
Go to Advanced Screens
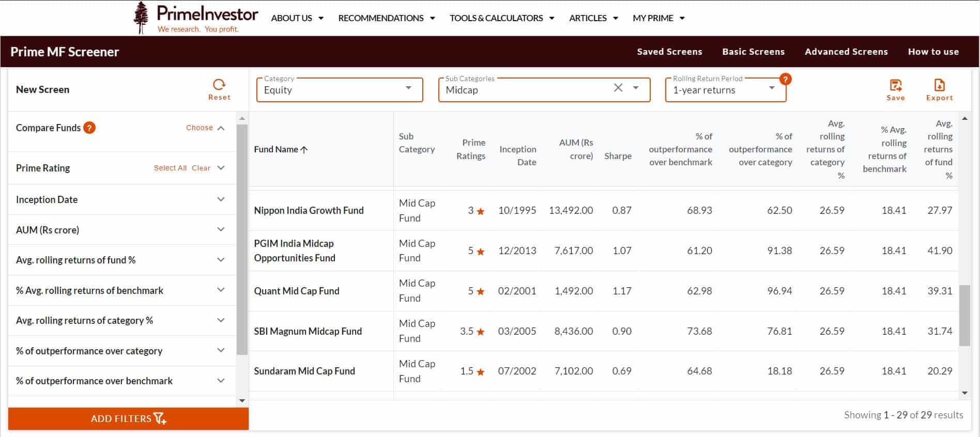click(846, 52)
